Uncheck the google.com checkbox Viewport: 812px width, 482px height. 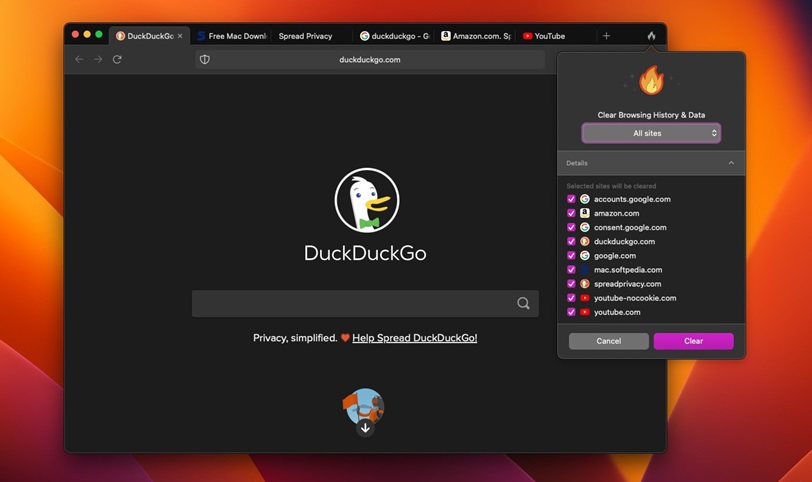tap(571, 255)
